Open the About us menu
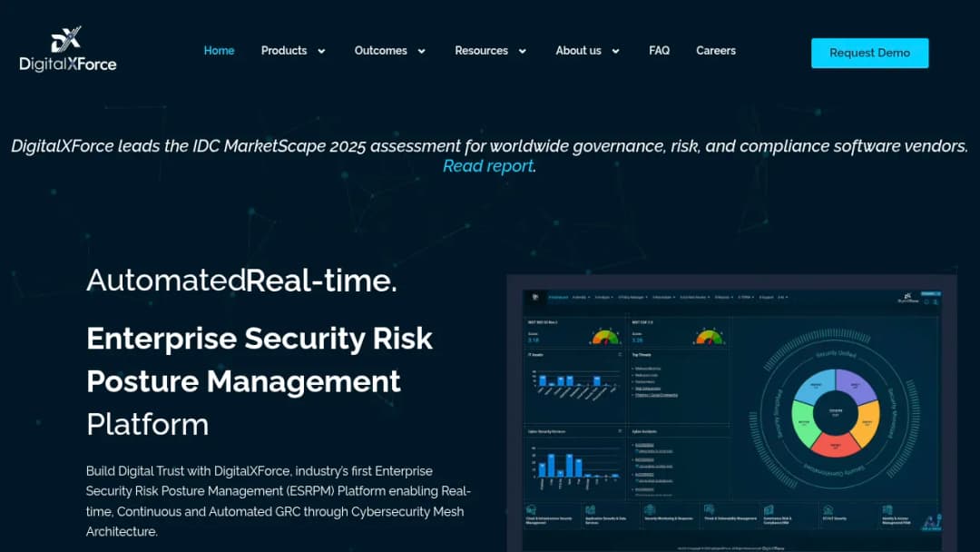Screen dimensions: 980x552 [578, 51]
